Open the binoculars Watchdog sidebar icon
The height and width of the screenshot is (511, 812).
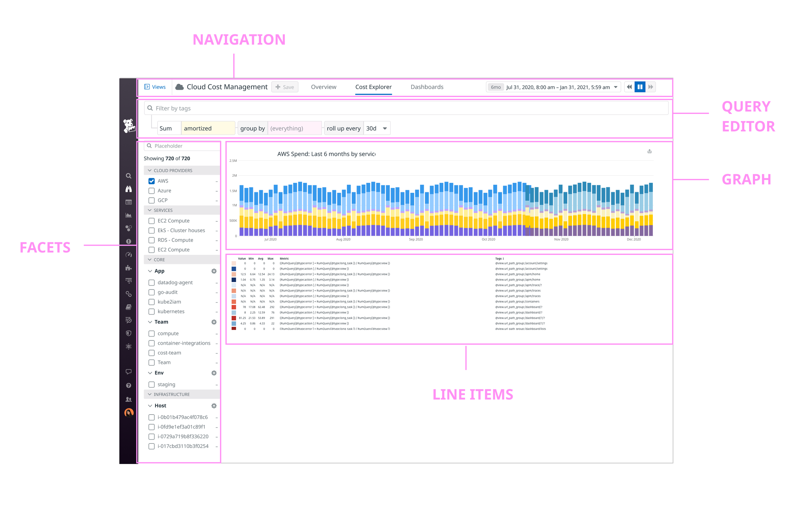click(129, 189)
